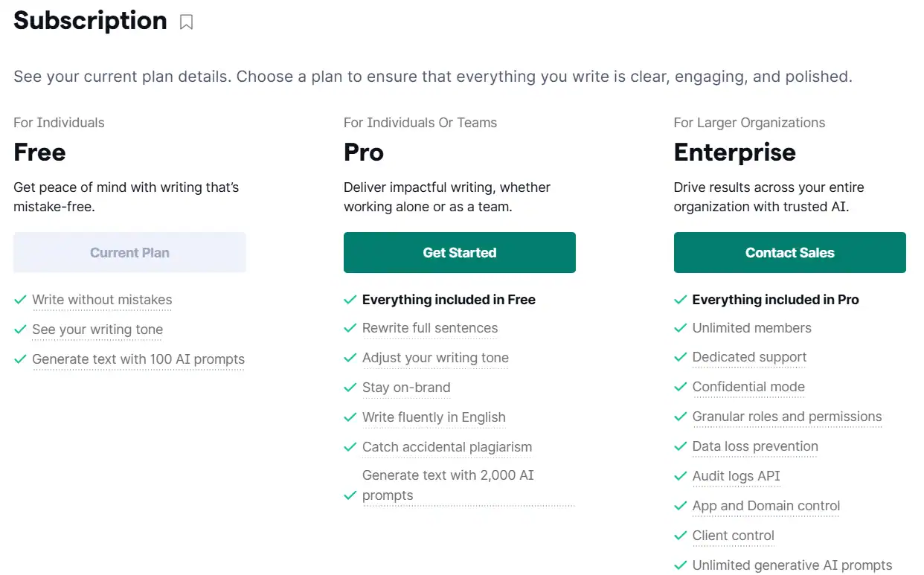Image resolution: width=924 pixels, height=575 pixels.
Task: Open the Adjust your writing tone link
Action: (436, 358)
